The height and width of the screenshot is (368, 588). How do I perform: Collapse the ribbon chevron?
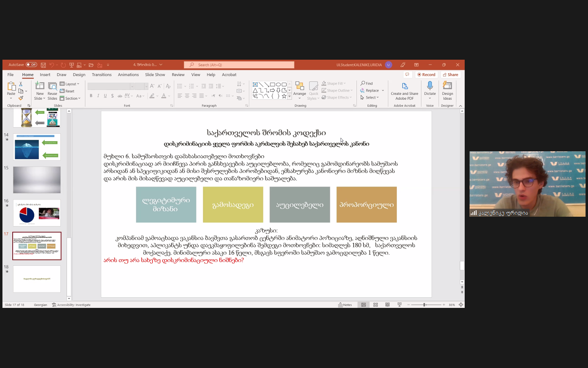[461, 106]
